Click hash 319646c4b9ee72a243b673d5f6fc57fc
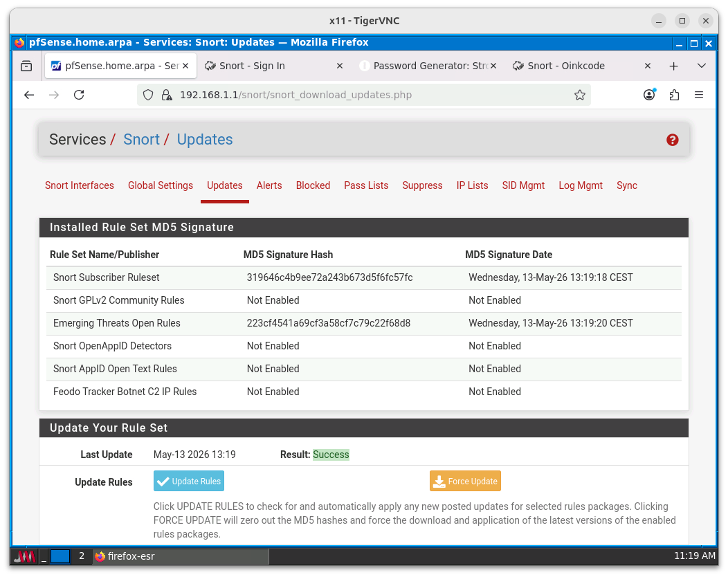Screen dimensions: 728x577 pos(329,277)
